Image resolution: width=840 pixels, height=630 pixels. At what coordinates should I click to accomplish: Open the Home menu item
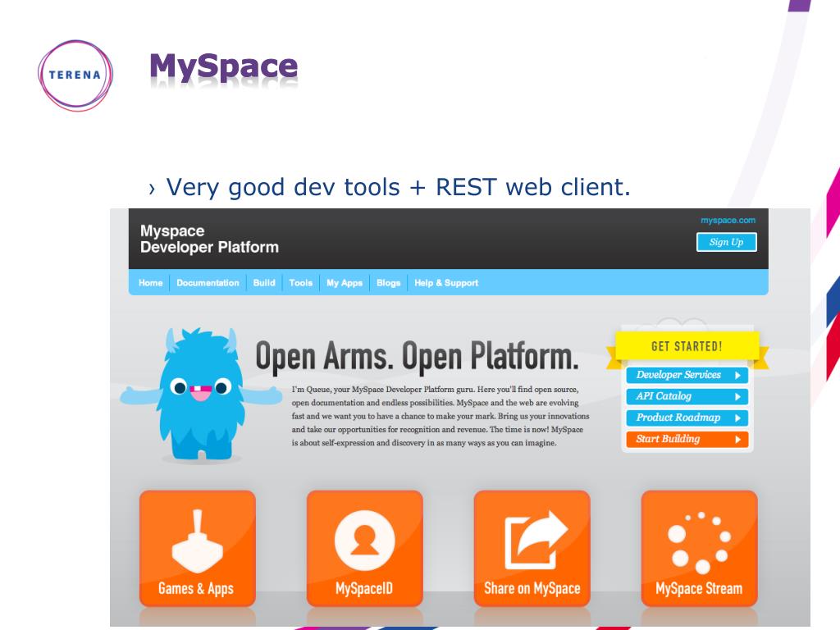[151, 283]
